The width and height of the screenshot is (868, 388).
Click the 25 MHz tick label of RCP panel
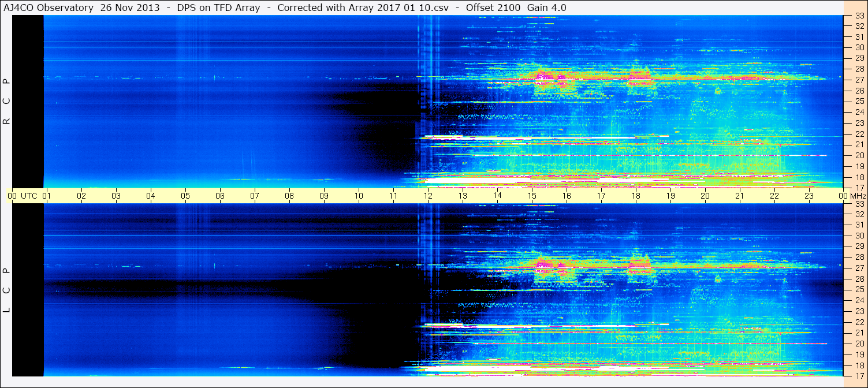(x=859, y=102)
